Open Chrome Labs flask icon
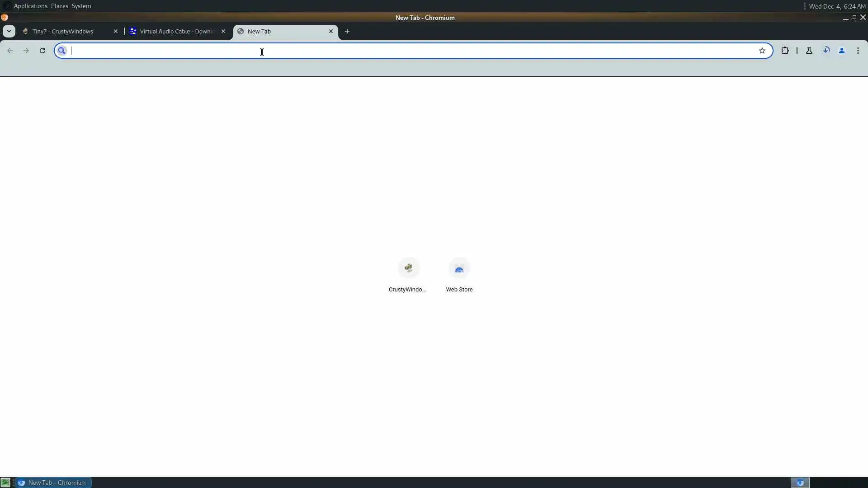Image resolution: width=868 pixels, height=488 pixels. pyautogui.click(x=809, y=51)
